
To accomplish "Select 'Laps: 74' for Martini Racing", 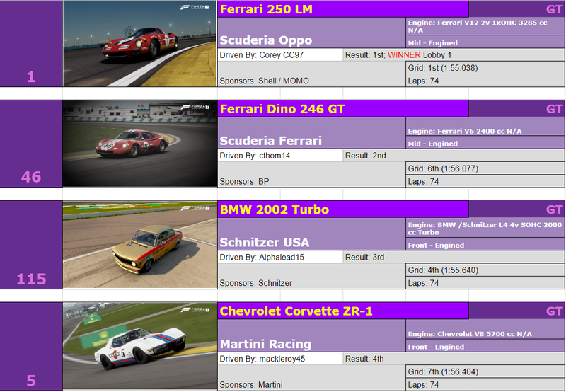I will 485,384.
